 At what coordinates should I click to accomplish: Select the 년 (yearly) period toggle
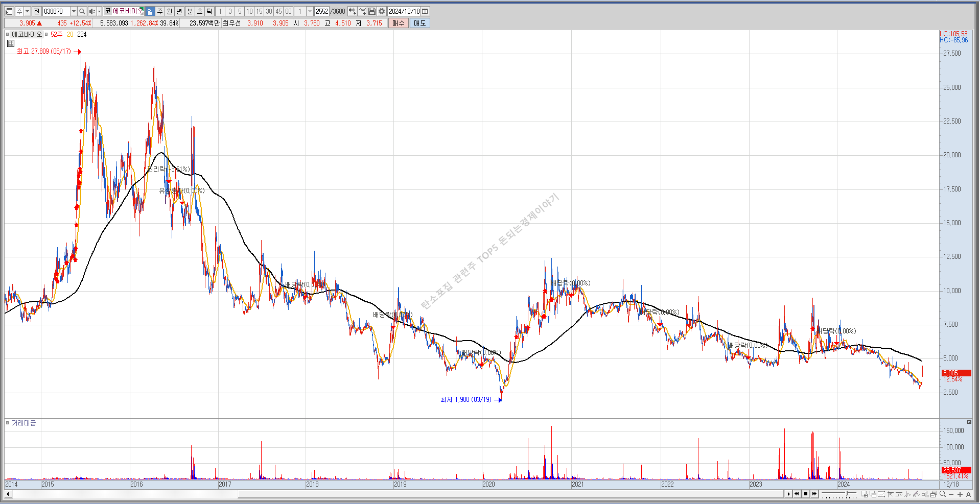[179, 11]
